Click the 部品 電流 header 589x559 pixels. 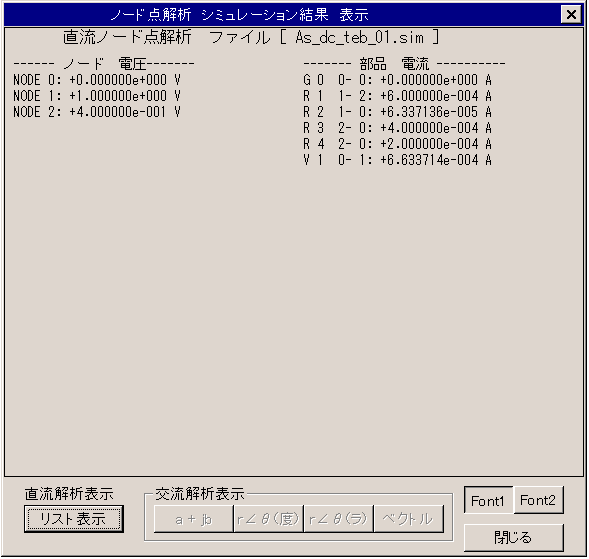click(404, 64)
